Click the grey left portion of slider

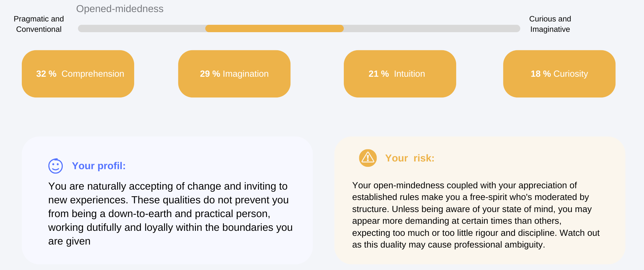click(x=142, y=28)
